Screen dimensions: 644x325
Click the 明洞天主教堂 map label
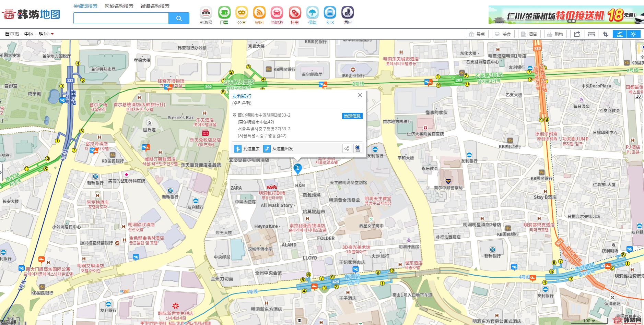[x=378, y=199]
